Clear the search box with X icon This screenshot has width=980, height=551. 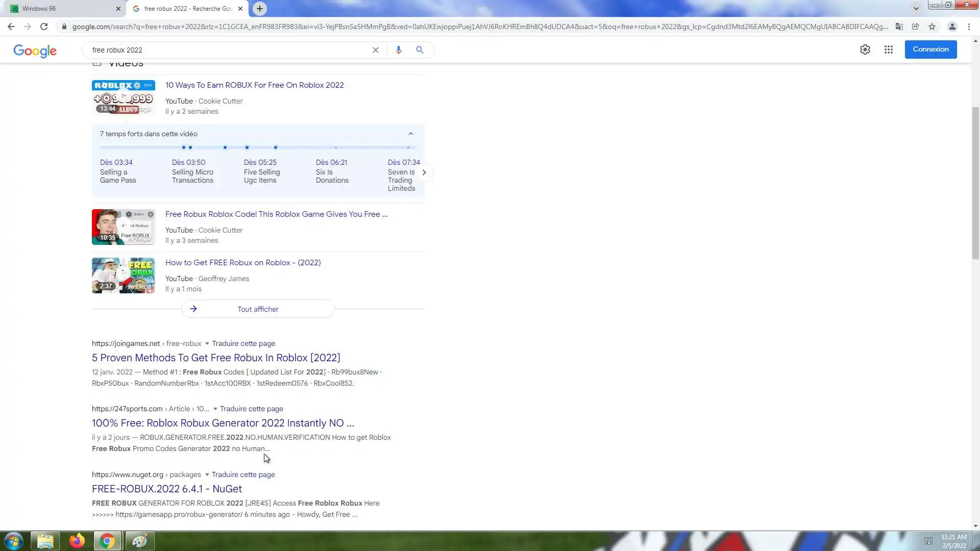tap(376, 50)
